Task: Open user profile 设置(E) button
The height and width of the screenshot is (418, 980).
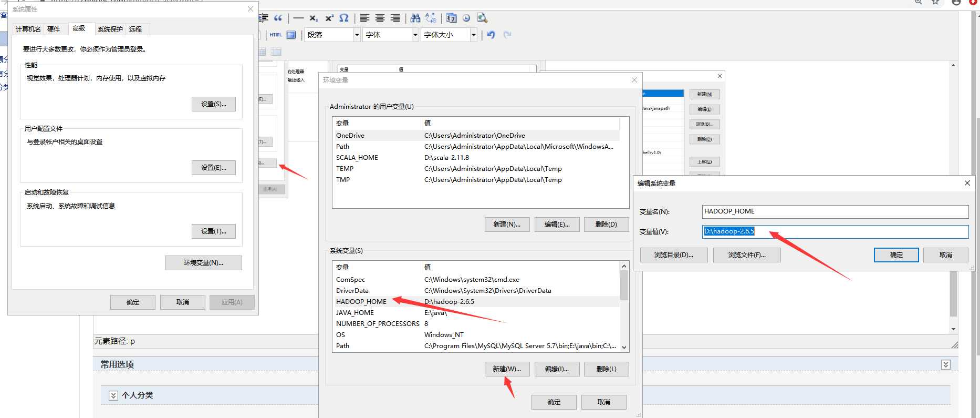Action: 214,168
